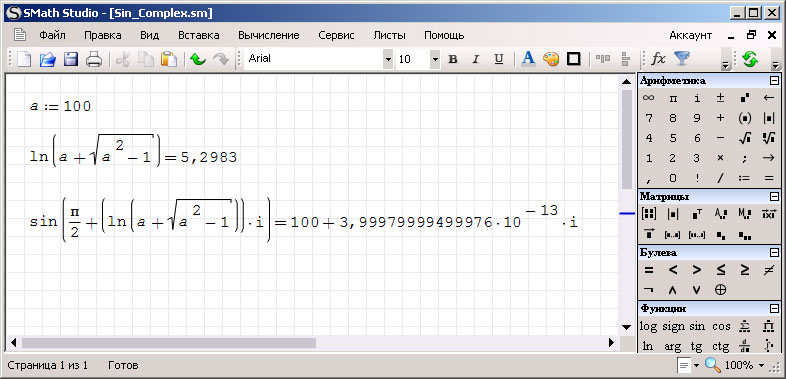Insert the square root operator

click(745, 138)
